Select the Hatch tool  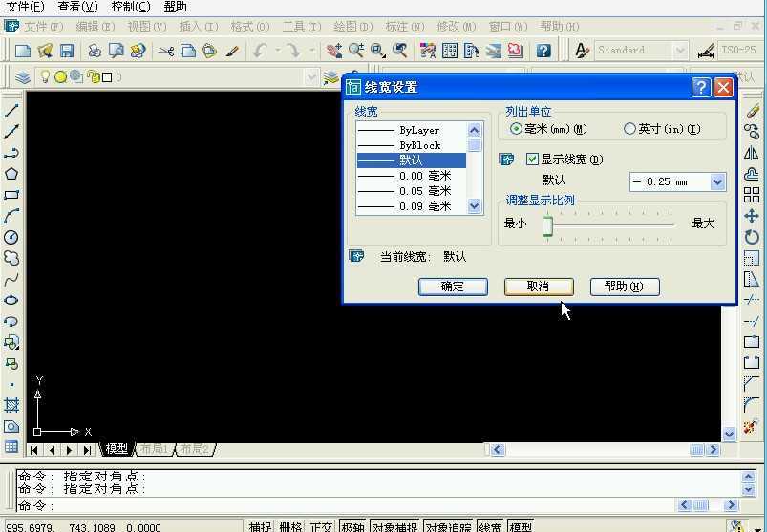pos(11,405)
